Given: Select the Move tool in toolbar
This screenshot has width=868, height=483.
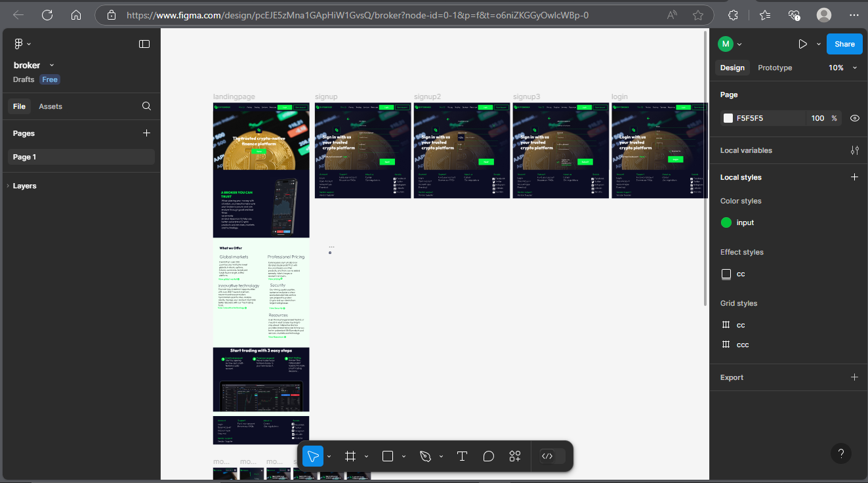Looking at the screenshot, I should (313, 456).
